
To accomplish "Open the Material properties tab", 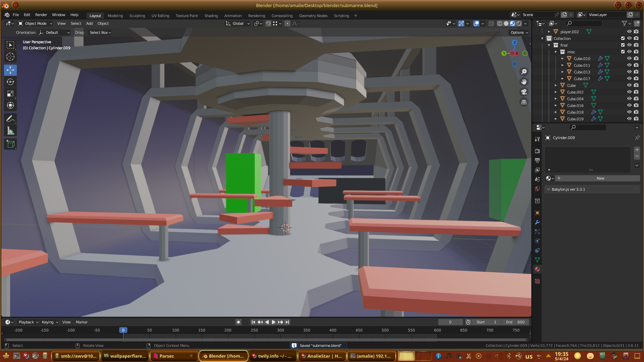I will (x=537, y=269).
